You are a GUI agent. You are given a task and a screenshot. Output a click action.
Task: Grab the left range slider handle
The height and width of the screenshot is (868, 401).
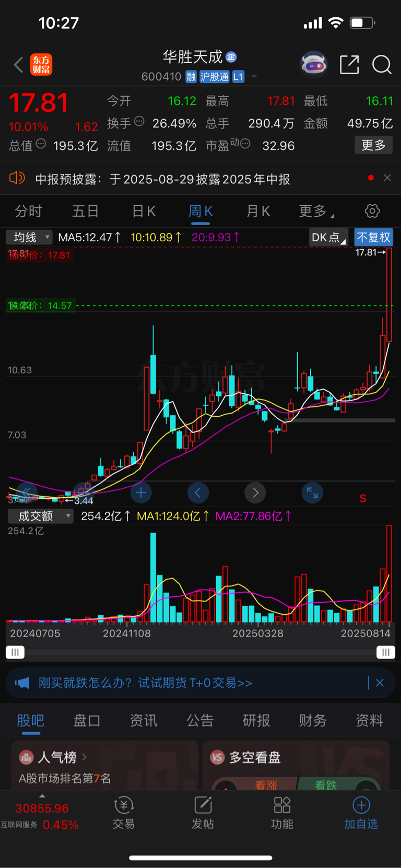coord(15,652)
